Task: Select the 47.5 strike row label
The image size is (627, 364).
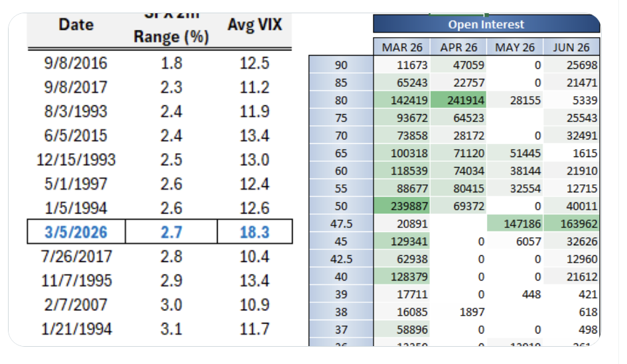Action: pyautogui.click(x=340, y=224)
